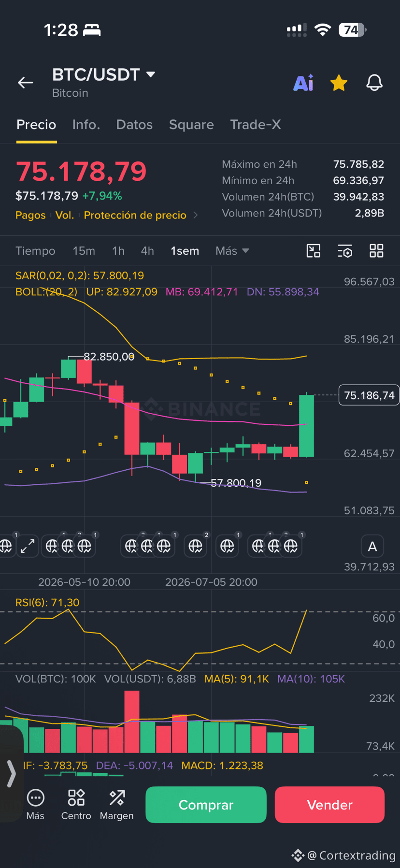Open the Datos tab

[134, 125]
